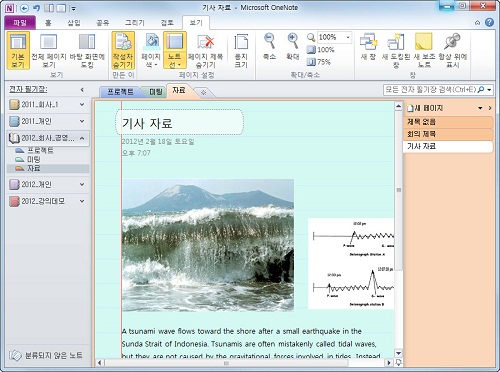Viewport: 500px width, 372px height.
Task: Open the 제목 없음 page
Action: click(448, 122)
